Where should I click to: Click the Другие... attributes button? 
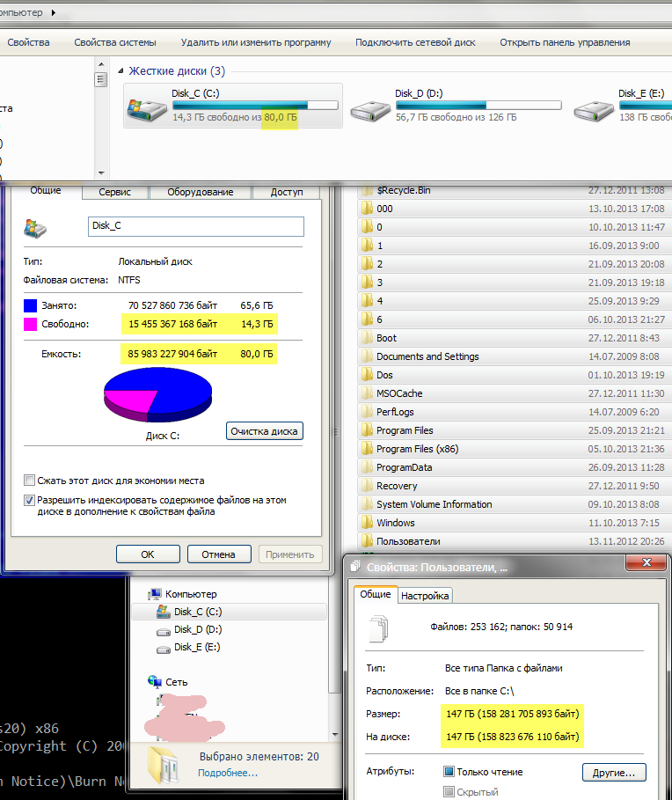point(614,773)
